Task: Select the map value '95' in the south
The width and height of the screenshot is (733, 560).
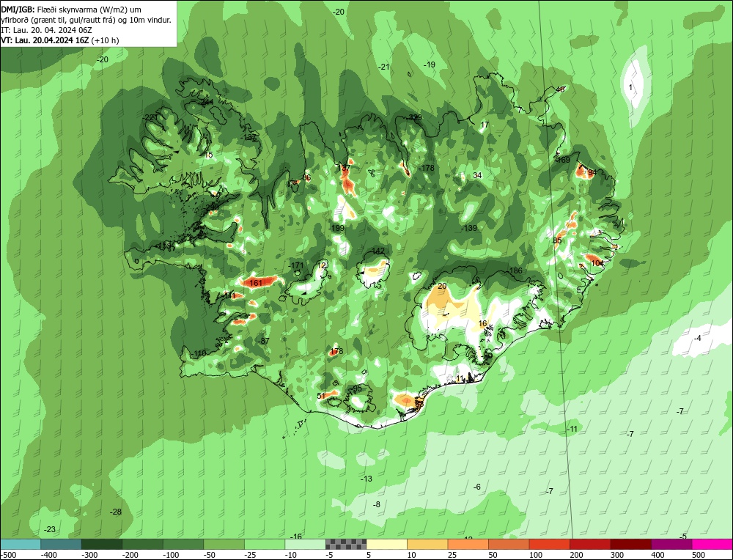Action: pyautogui.click(x=358, y=388)
